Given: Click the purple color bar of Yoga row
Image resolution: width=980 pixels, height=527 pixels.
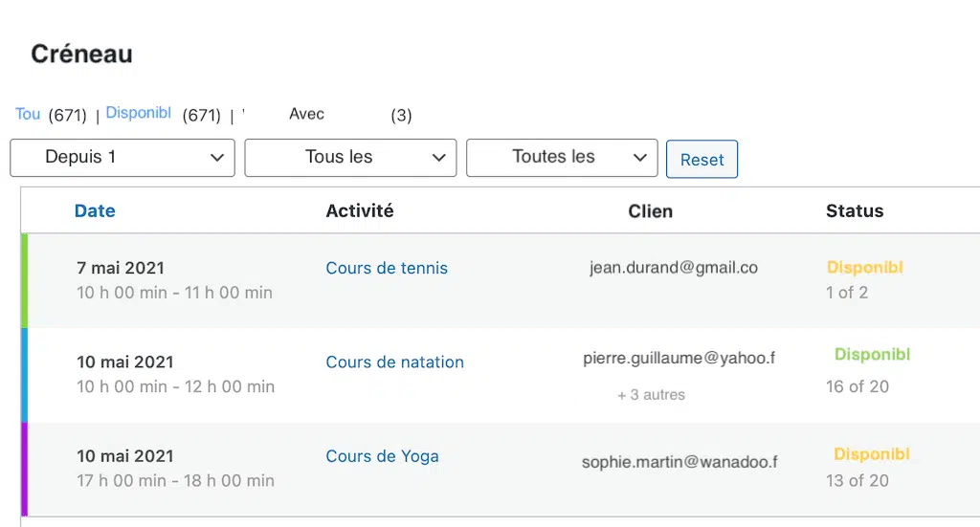Looking at the screenshot, I should point(24,470).
